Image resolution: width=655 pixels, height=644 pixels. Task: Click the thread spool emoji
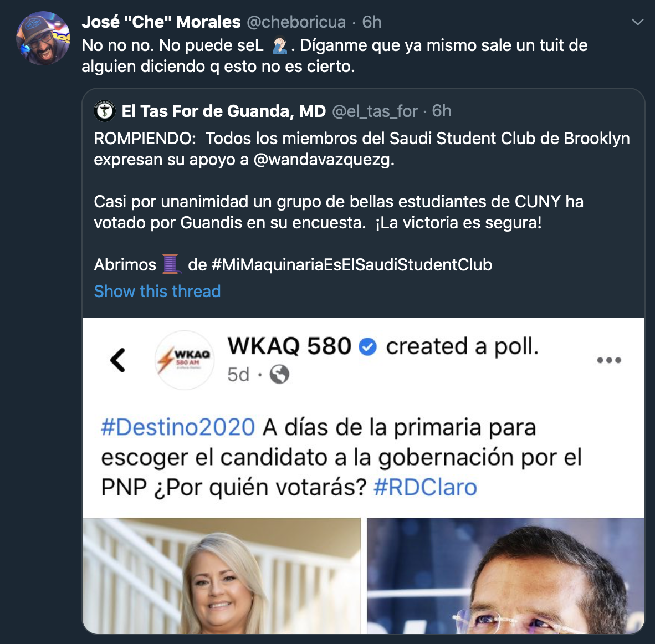(171, 264)
